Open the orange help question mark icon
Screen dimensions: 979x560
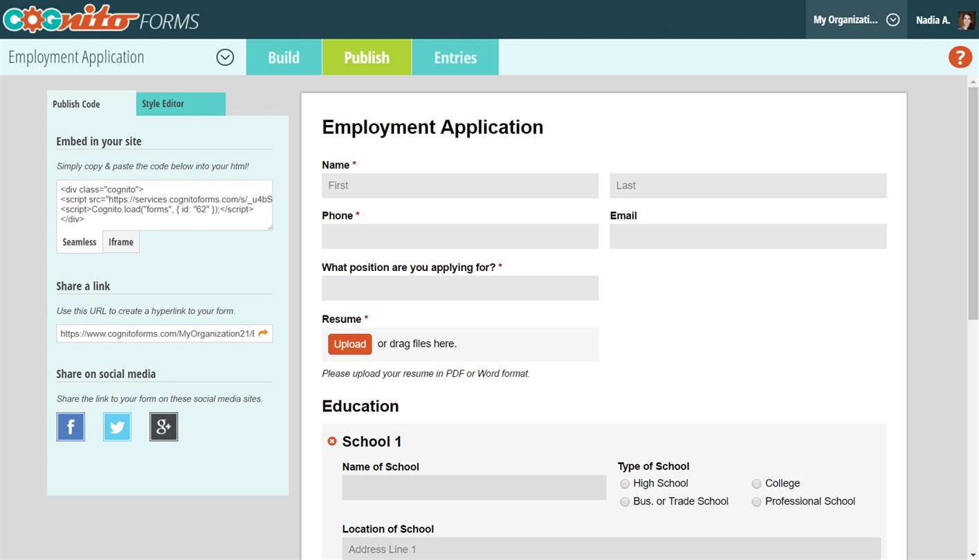coord(960,57)
